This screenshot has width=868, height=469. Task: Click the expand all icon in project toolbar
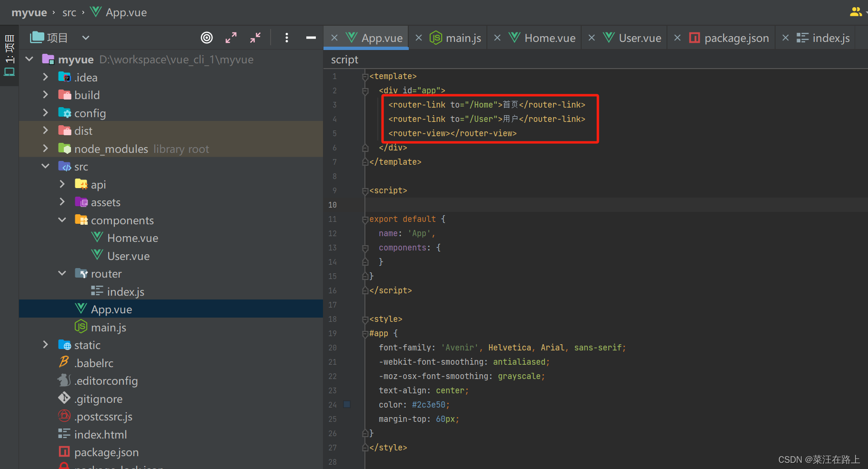pyautogui.click(x=231, y=38)
